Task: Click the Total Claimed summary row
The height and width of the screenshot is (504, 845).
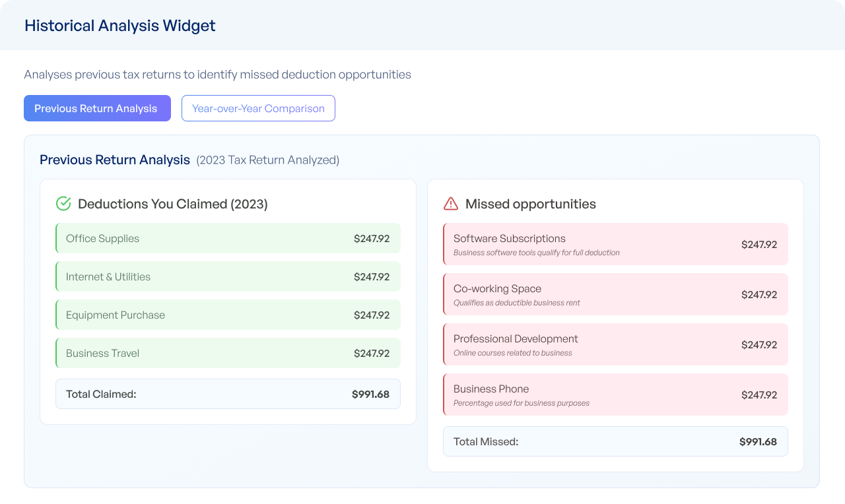Action: pyautogui.click(x=228, y=394)
